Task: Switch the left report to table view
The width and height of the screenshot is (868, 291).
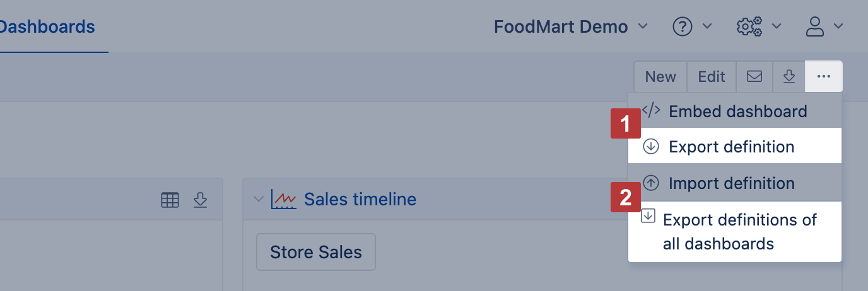Action: tap(170, 200)
